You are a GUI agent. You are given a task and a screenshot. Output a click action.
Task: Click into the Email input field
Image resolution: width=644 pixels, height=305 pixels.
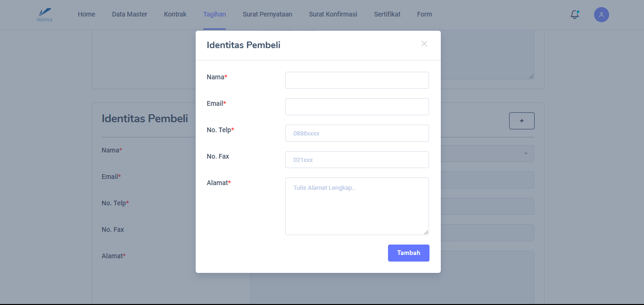coord(357,107)
